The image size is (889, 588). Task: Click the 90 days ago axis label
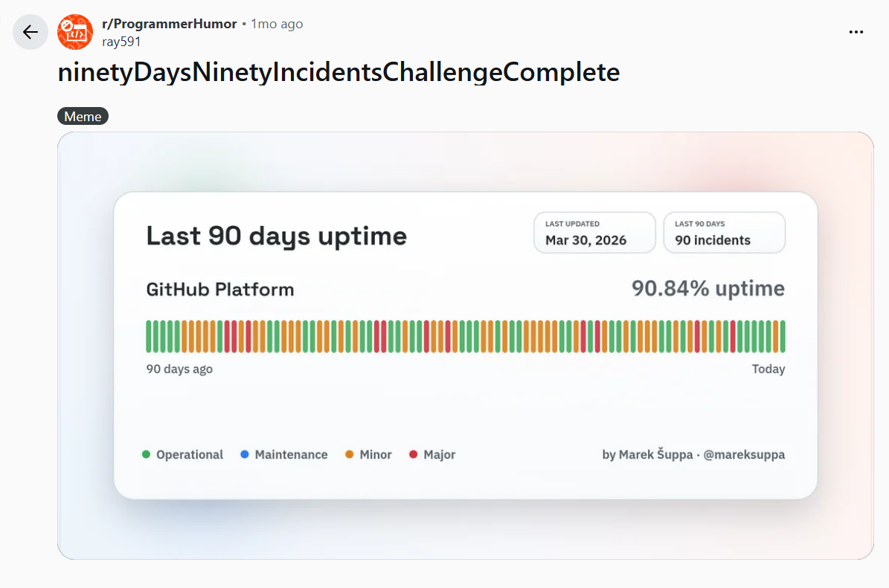179,369
